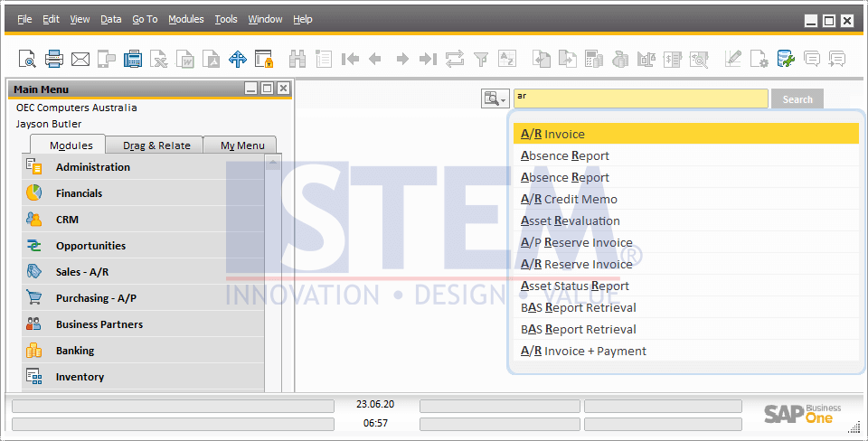This screenshot has height=441, width=868.
Task: Click the last speech bubble toolbar icon
Action: pos(837,59)
